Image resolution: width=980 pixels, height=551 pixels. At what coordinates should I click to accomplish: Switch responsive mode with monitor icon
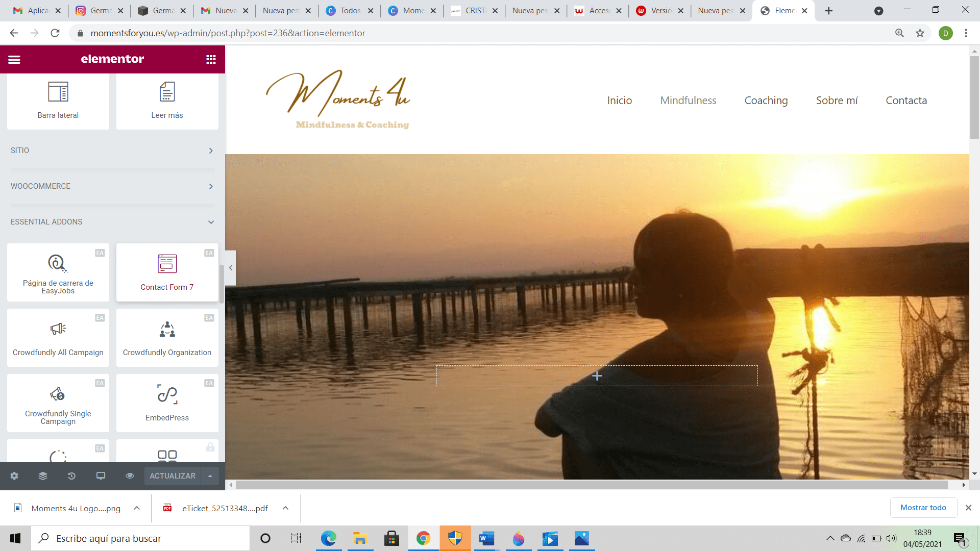point(101,476)
